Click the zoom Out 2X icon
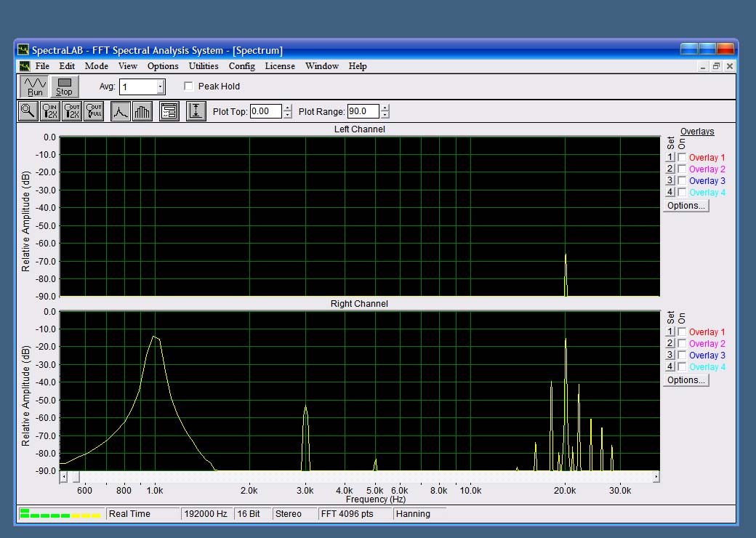The image size is (756, 538). [x=72, y=111]
